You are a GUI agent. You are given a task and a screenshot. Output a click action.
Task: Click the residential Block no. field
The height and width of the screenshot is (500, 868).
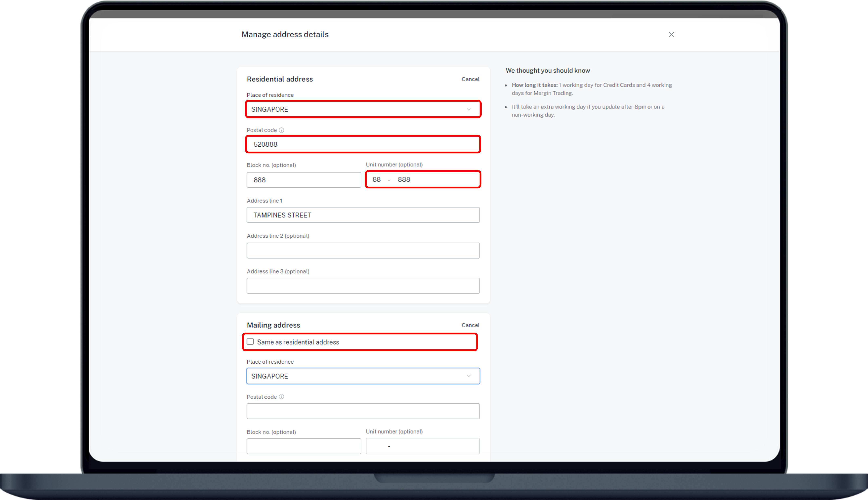coord(303,180)
